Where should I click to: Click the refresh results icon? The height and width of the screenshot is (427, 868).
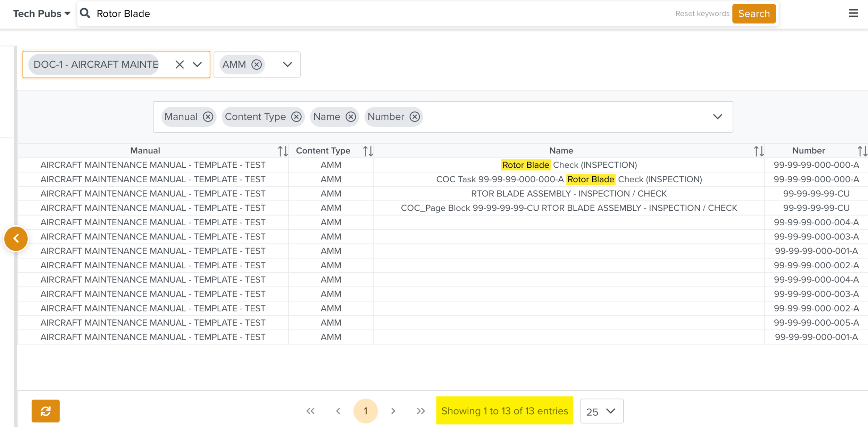click(45, 411)
